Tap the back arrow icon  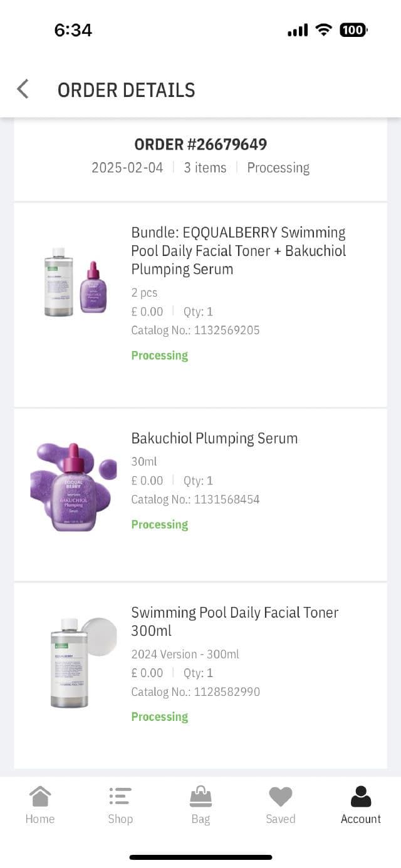coord(23,89)
